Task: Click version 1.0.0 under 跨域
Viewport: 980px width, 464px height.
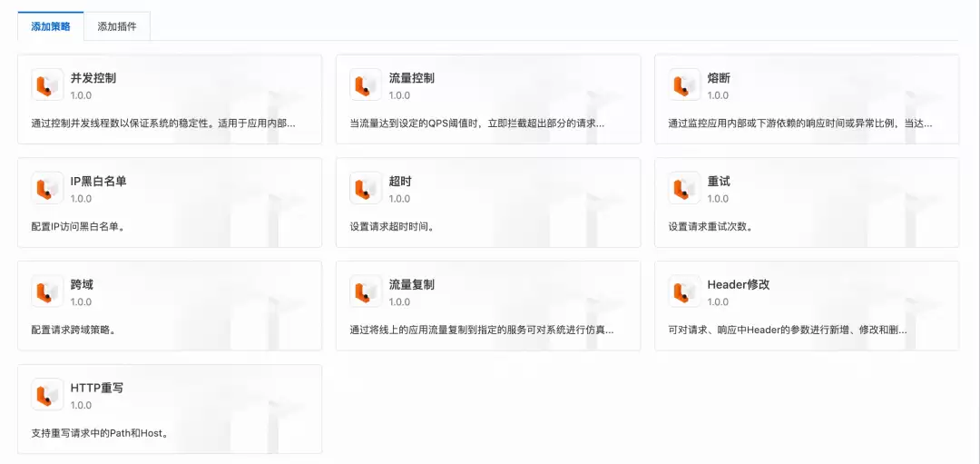Action: (x=82, y=302)
